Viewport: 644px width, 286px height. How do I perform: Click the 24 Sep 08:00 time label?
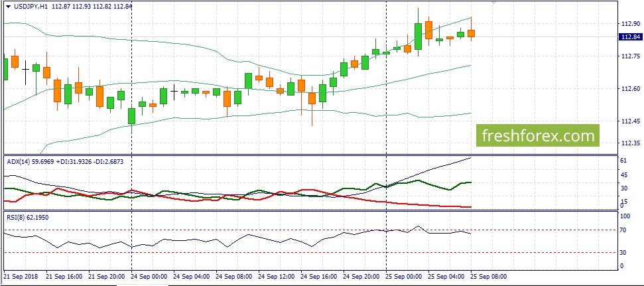[233, 276]
